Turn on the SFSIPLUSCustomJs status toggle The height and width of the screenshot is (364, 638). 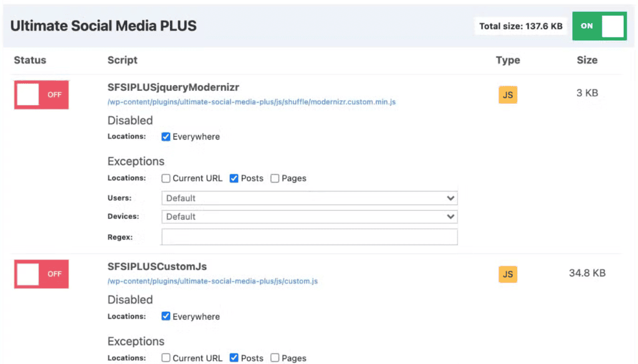point(41,274)
